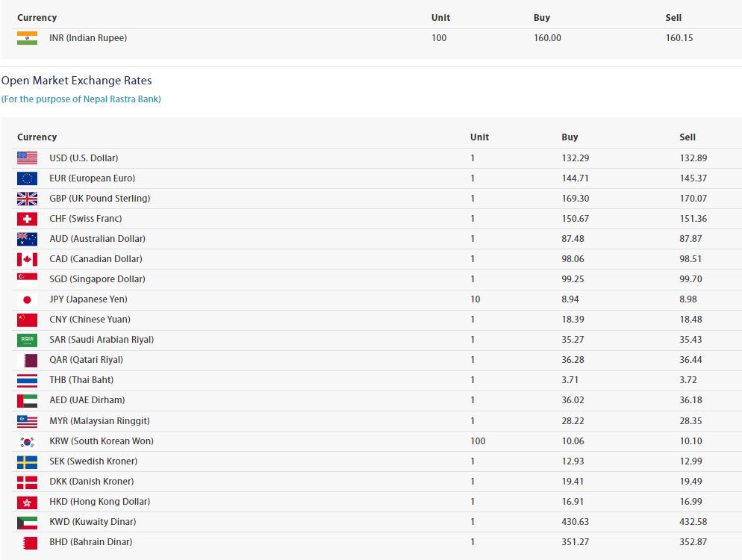Click the Bahrain flag icon

point(27,542)
